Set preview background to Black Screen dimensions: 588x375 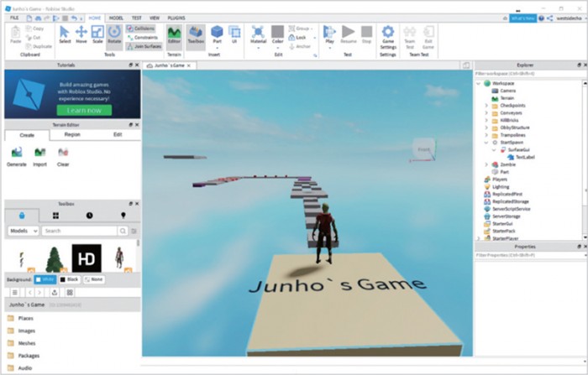(70, 279)
